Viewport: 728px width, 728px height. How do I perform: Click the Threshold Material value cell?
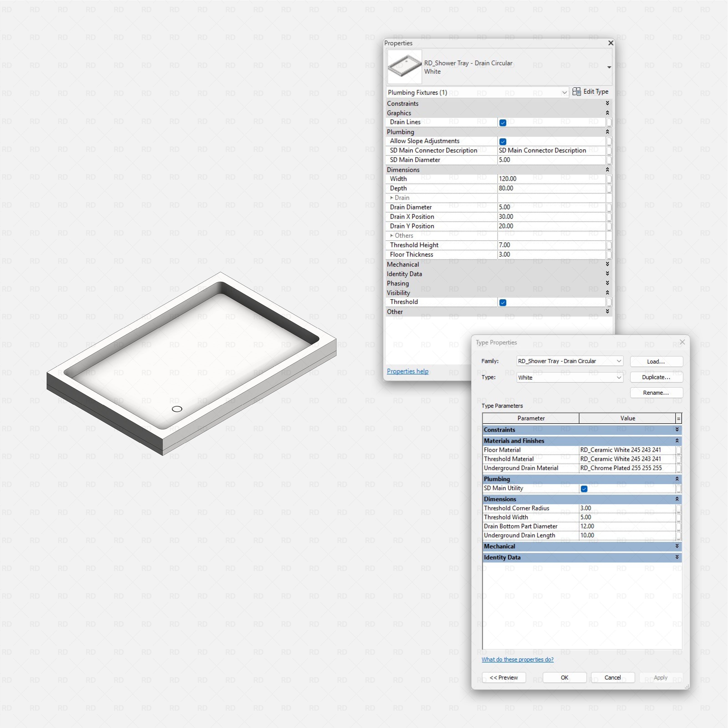point(627,459)
